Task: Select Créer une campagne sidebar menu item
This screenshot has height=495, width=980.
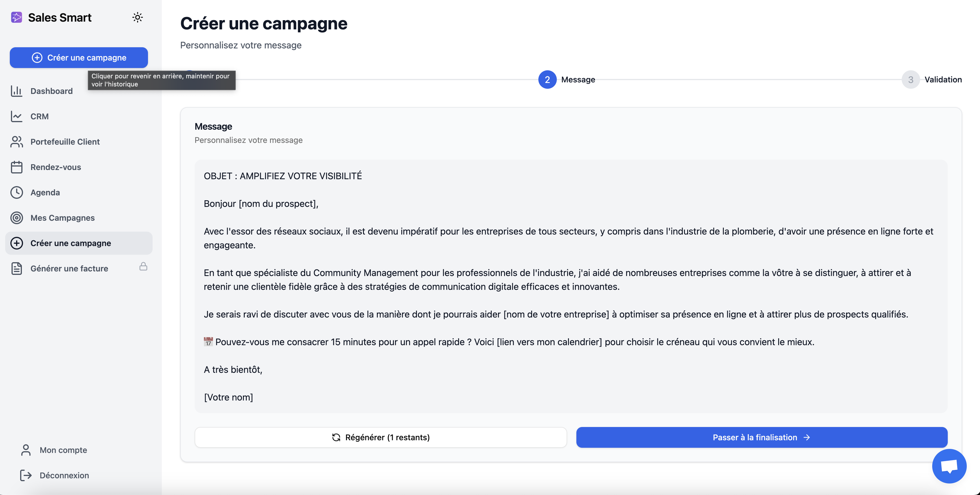Action: (71, 243)
